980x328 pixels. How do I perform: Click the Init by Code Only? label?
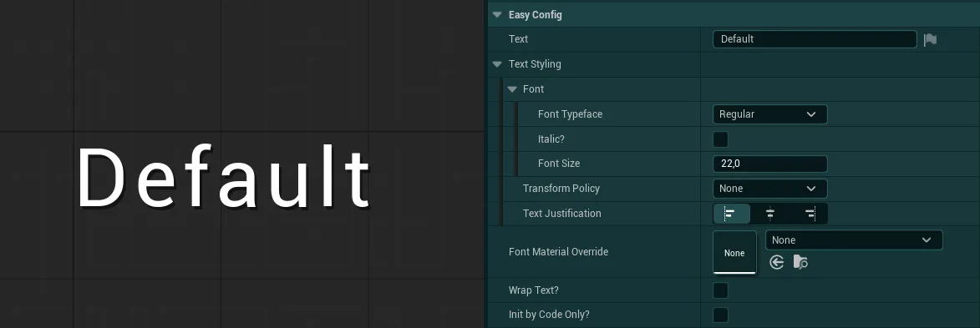pos(550,315)
